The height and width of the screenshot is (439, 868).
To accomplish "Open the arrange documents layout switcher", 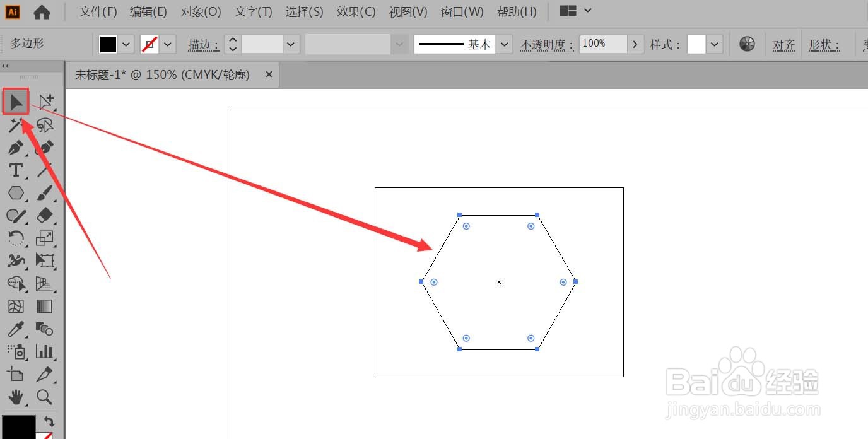I will [x=568, y=11].
